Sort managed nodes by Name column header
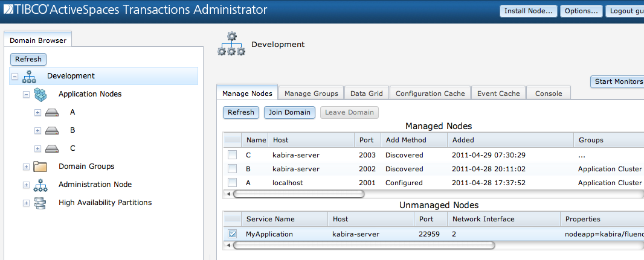644x260 pixels. pyautogui.click(x=256, y=140)
